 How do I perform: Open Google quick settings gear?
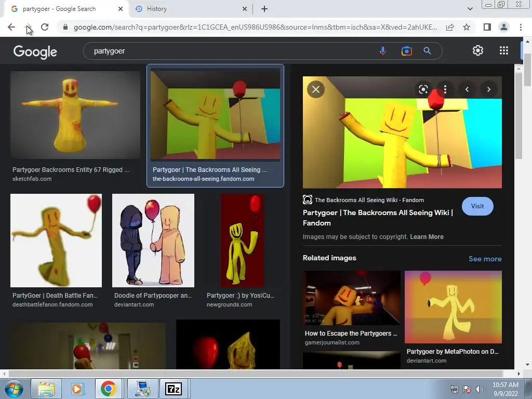click(478, 50)
